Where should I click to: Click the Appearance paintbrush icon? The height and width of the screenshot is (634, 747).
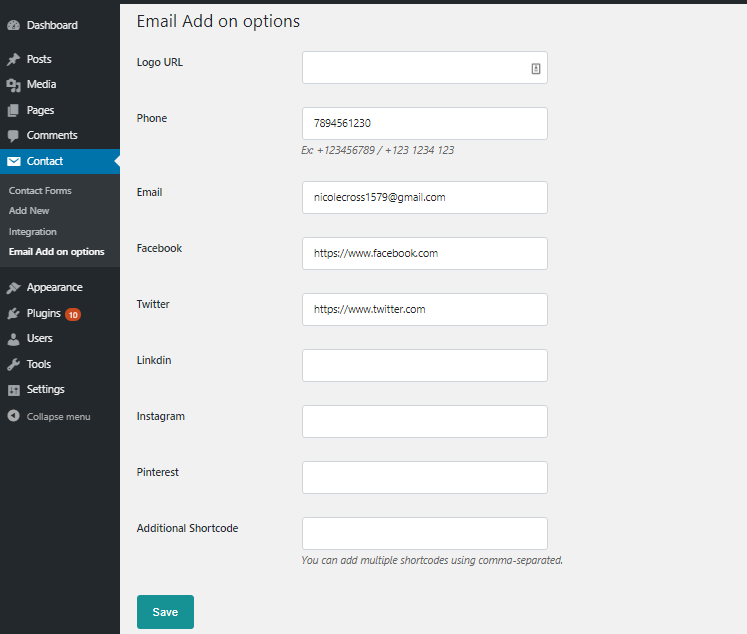[x=13, y=288]
